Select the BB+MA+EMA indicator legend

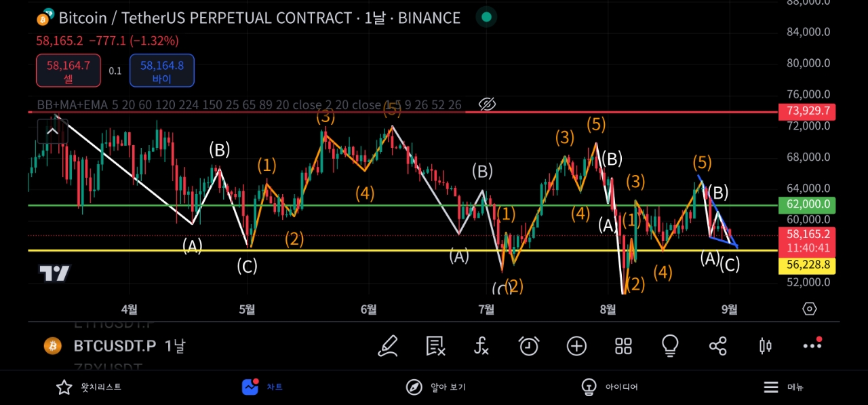[x=249, y=104]
